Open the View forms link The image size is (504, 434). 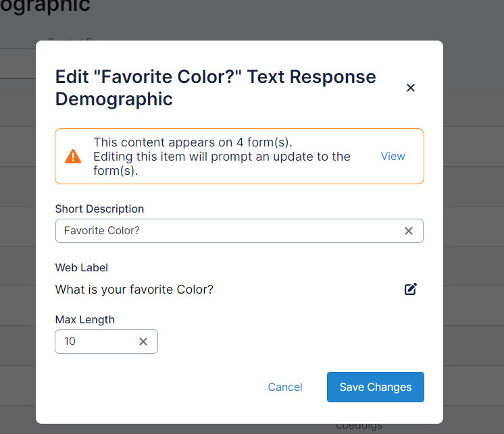tap(393, 157)
